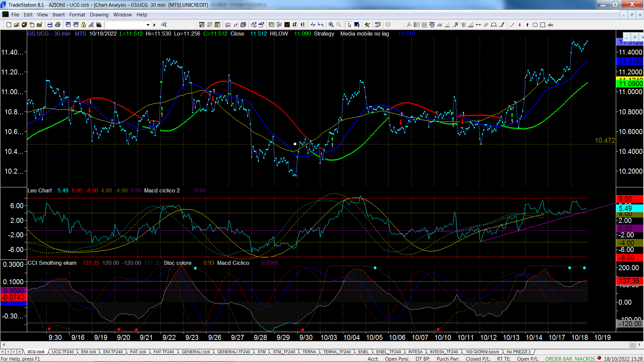Click the New document icon
Screen dimensions: 644x362
9,25
